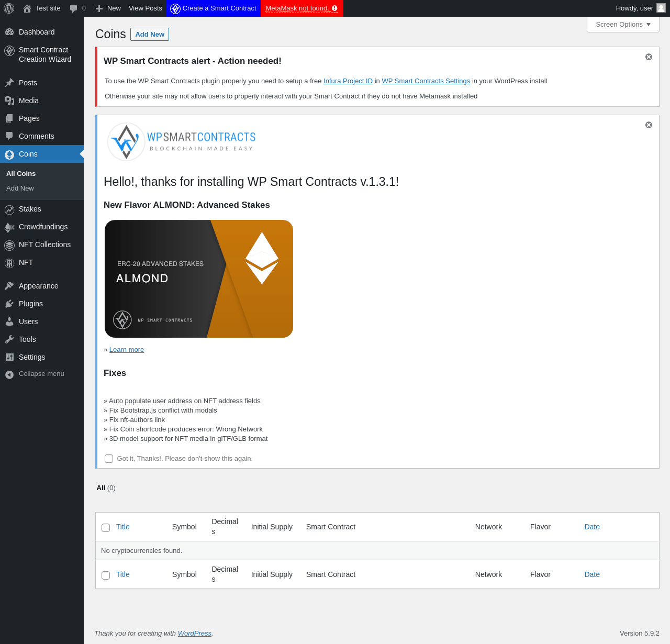The height and width of the screenshot is (644, 670).
Task: Select the All (0) filter
Action: 106,487
